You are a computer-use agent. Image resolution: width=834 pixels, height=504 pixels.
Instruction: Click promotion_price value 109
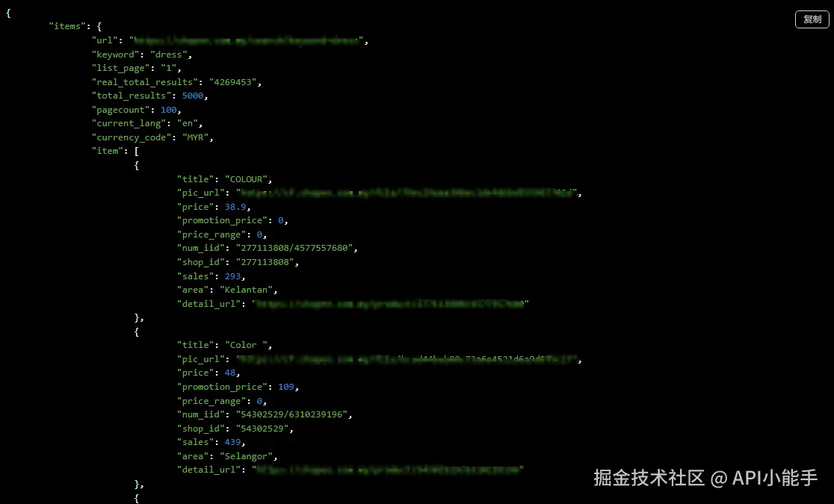click(x=285, y=387)
